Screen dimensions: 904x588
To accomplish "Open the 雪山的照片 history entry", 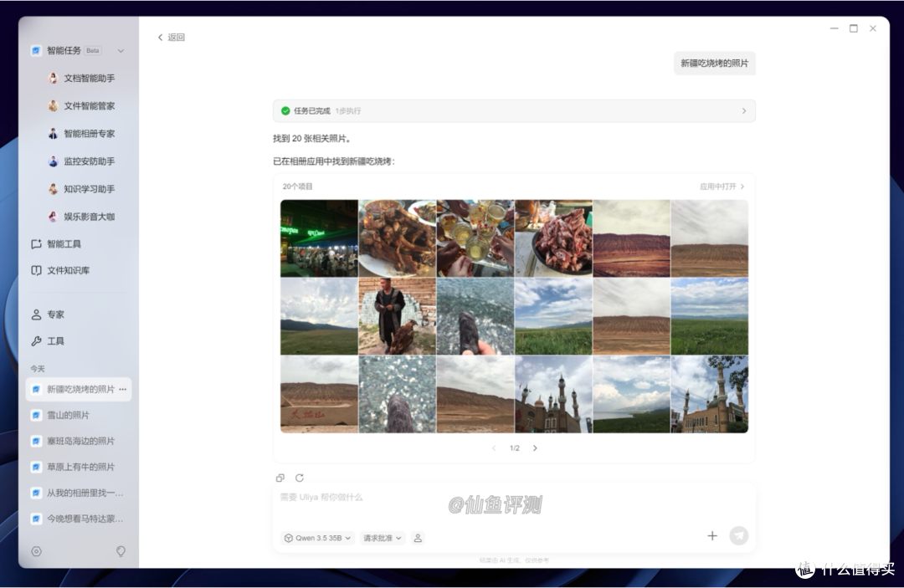I will [x=79, y=415].
